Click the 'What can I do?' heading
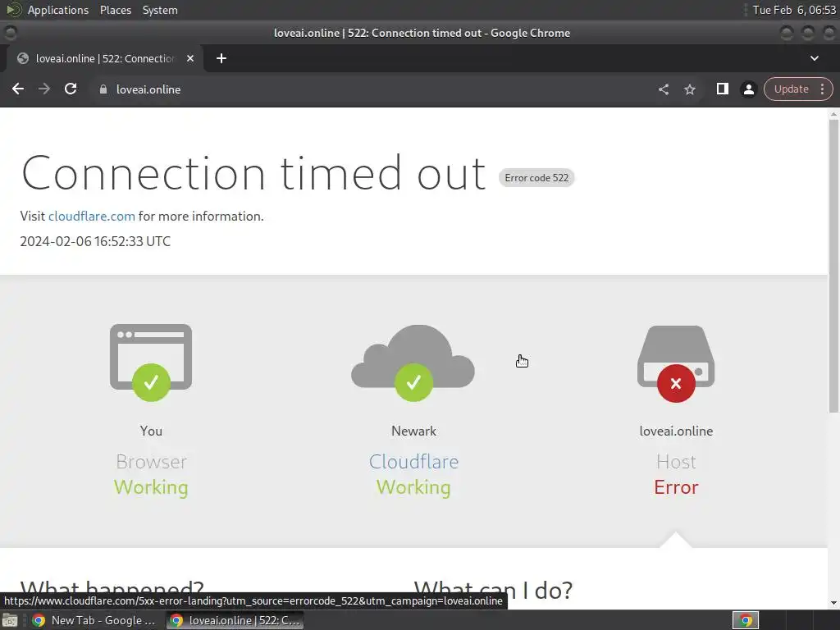The width and height of the screenshot is (840, 630). point(493,591)
